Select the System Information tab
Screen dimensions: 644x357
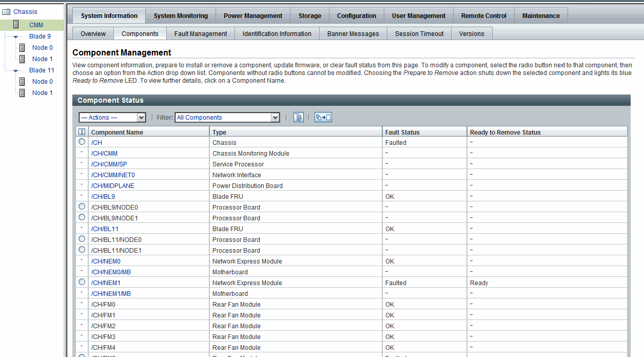click(109, 16)
